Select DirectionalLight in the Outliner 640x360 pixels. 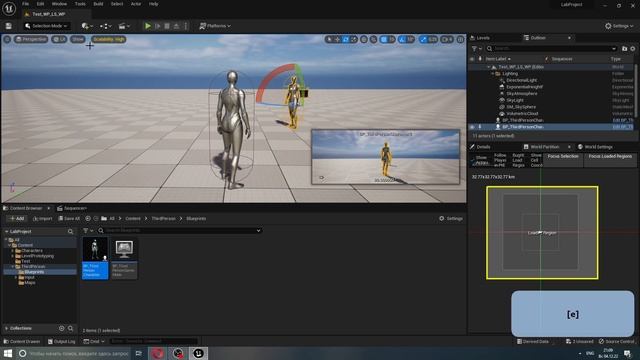(x=521, y=80)
